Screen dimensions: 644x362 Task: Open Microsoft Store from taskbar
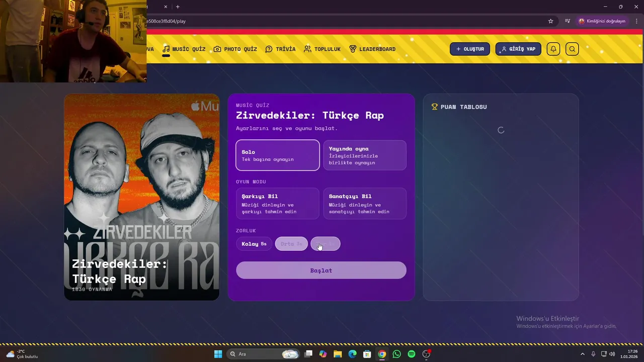coord(367,354)
